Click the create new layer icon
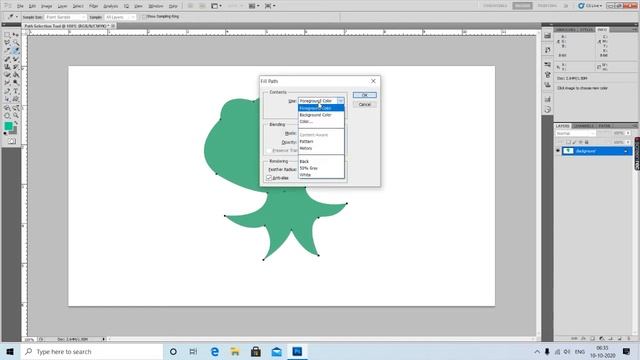 [x=620, y=339]
